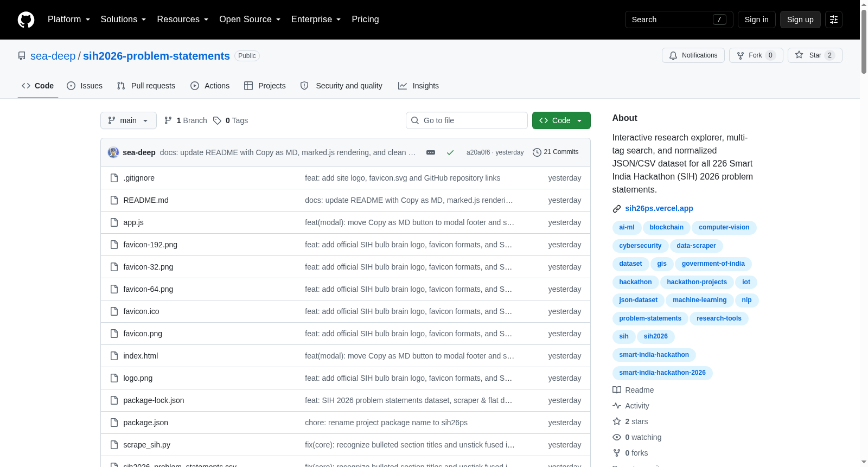
Task: Click commit hash a20a0f6
Action: pyautogui.click(x=478, y=152)
